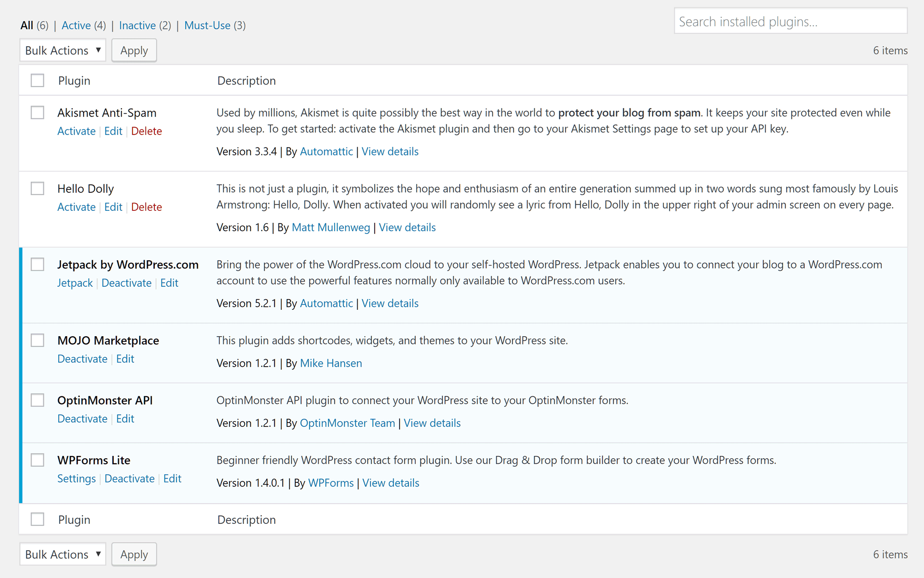
Task: Edit the OptinMonster API plugin
Action: (125, 418)
